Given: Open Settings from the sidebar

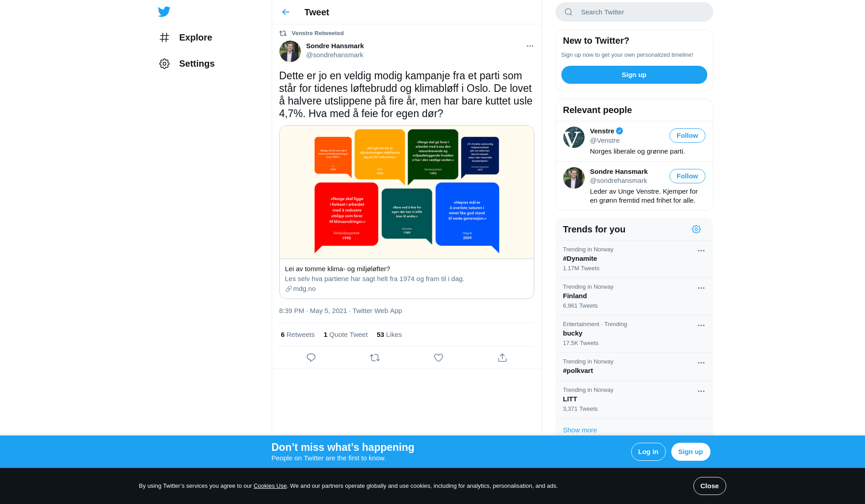Looking at the screenshot, I should tap(187, 64).
